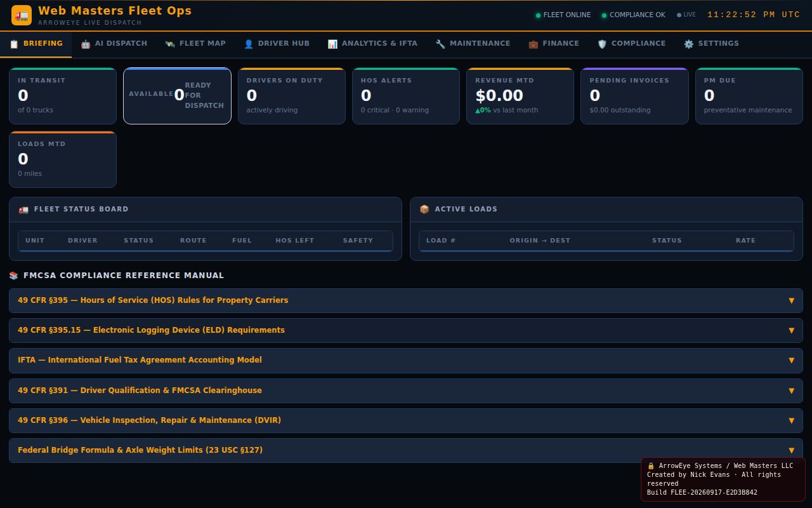Click the gear icon beside Settings
This screenshot has height=508, width=812.
(689, 44)
